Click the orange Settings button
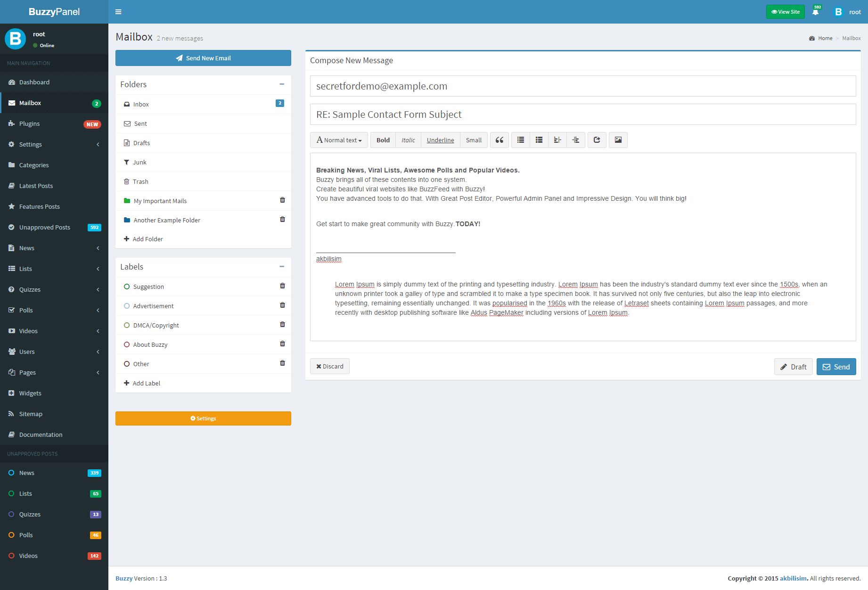Viewport: 868px width, 590px height. pos(203,418)
